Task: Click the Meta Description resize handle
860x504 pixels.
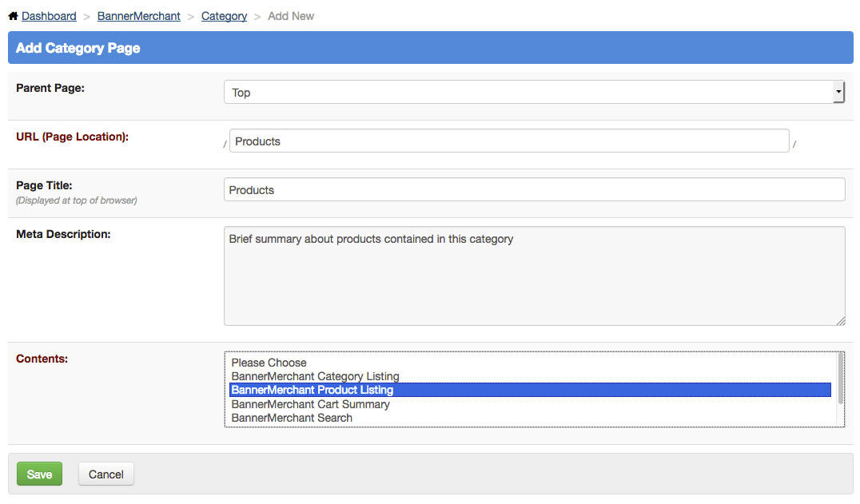Action: coord(840,321)
